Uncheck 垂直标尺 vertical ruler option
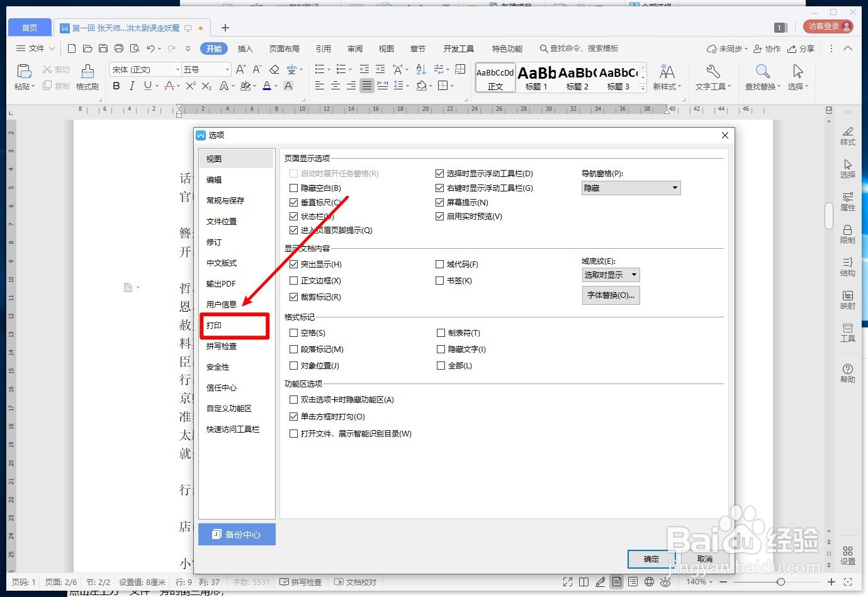 [x=294, y=202]
